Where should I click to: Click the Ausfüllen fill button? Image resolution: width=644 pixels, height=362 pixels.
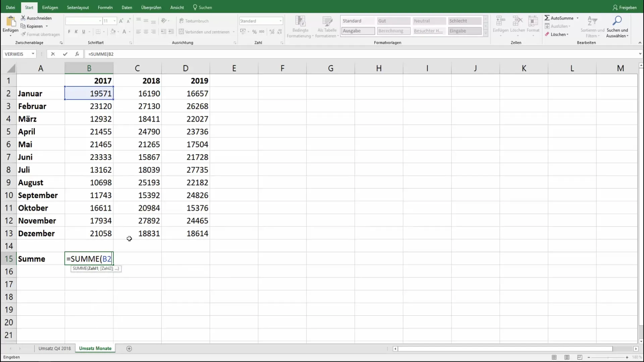click(557, 26)
